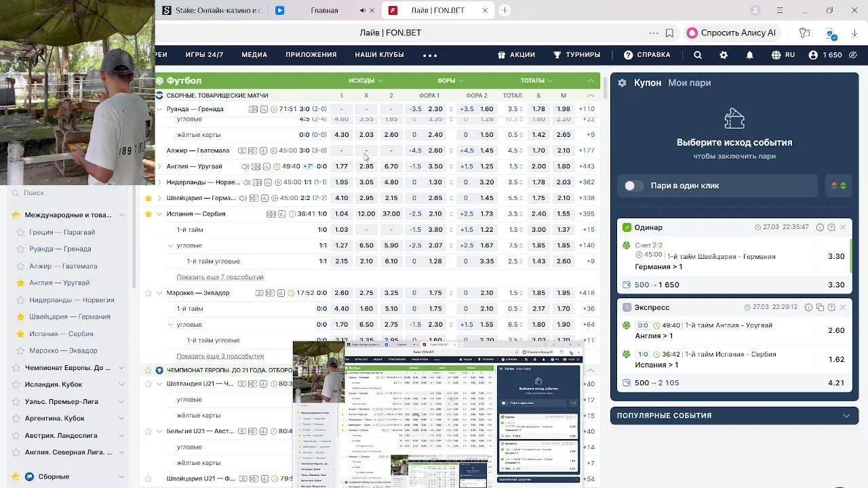Select odds 1.77 for Англия win
868x488 pixels.
tap(341, 167)
